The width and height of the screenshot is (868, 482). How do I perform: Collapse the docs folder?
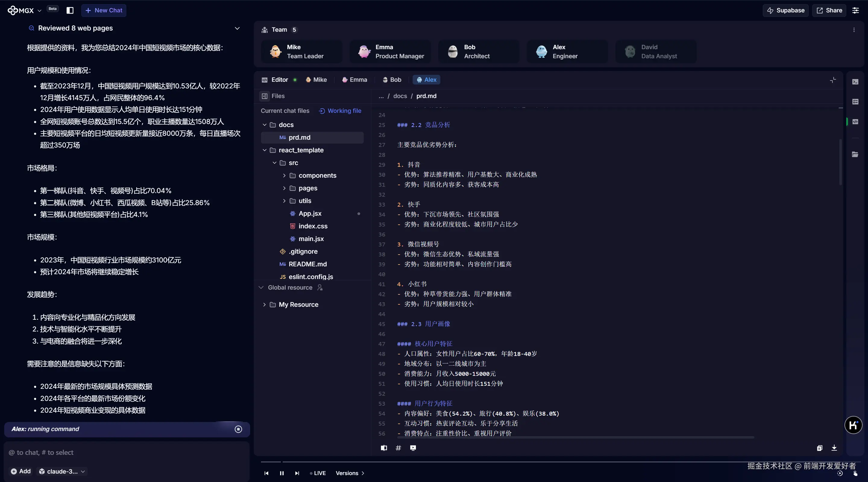click(265, 125)
